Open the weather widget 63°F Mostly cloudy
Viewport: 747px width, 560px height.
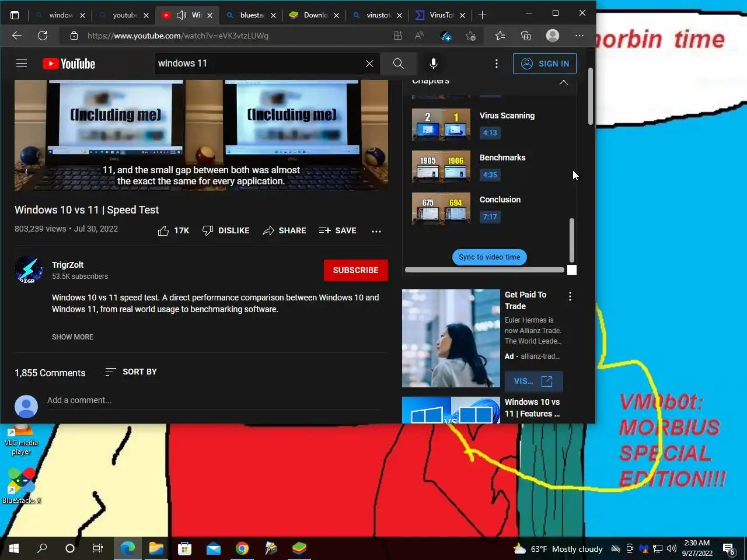[x=557, y=549]
